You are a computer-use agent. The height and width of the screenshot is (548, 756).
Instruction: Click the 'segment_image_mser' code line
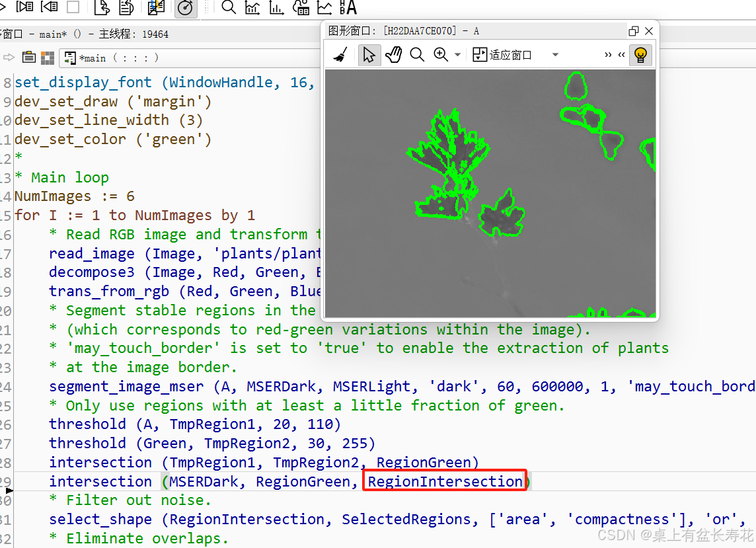[x=402, y=387]
